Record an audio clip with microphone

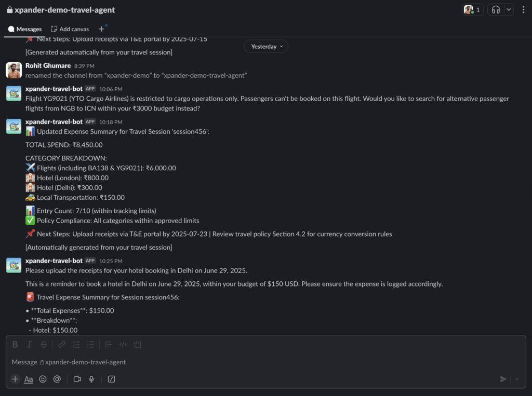point(91,379)
